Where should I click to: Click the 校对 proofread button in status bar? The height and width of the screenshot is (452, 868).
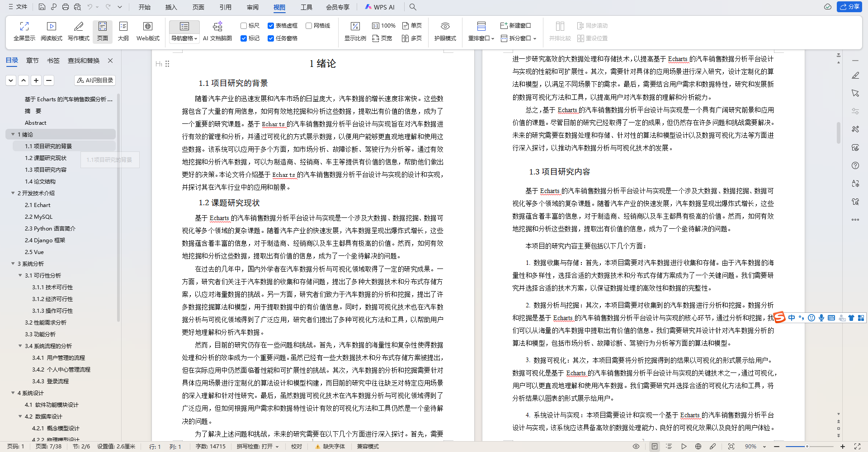(x=297, y=446)
